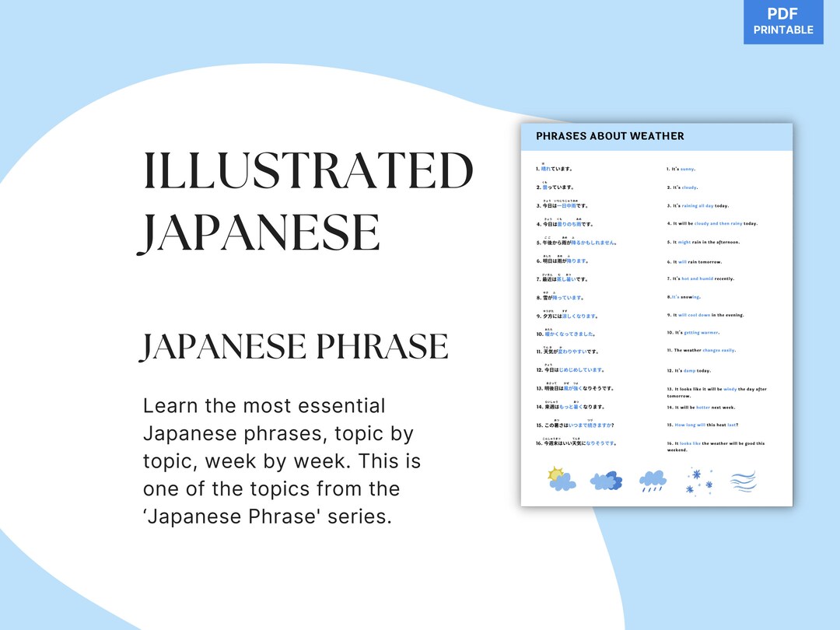Click the 'JAPANESE PHRASE' heading
This screenshot has height=630, width=840.
pos(295,345)
